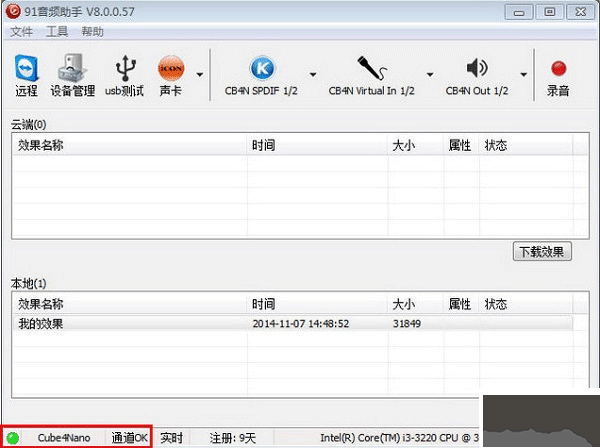Click the 2014-11-07 14:48:52 time cell
Image resolution: width=600 pixels, height=448 pixels.
(x=301, y=324)
